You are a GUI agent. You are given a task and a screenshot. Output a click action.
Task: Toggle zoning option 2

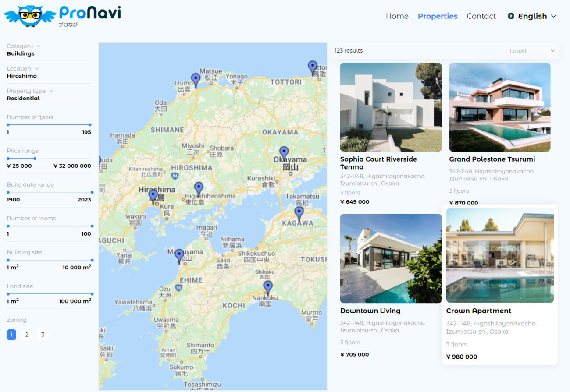(27, 335)
